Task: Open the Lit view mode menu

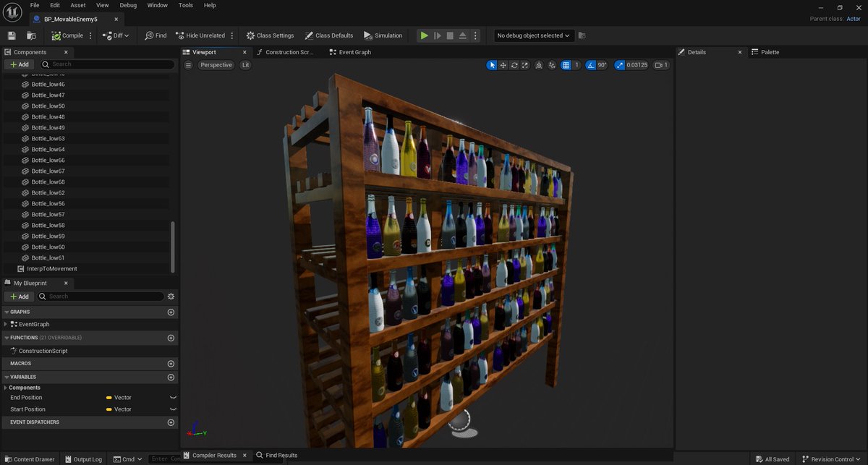Action: click(x=245, y=65)
